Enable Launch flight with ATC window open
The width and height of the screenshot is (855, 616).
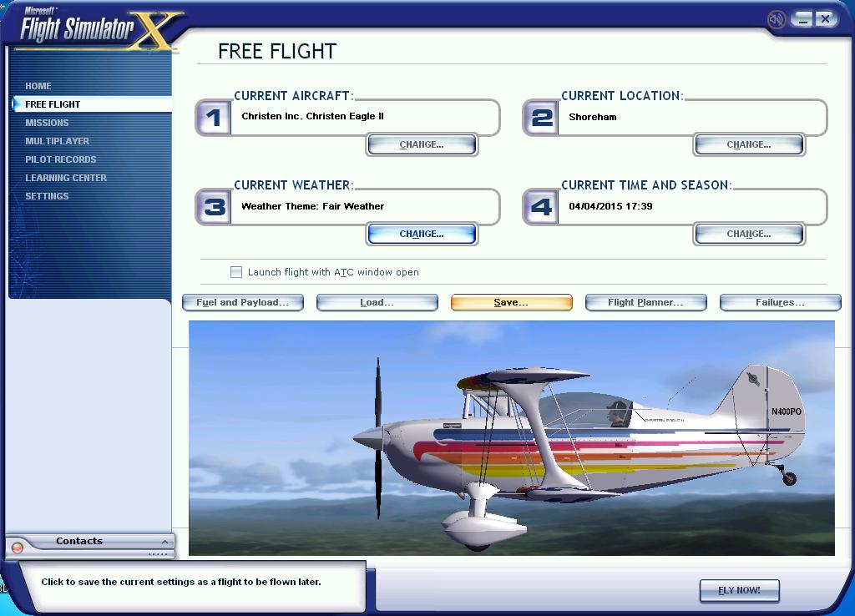[236, 272]
